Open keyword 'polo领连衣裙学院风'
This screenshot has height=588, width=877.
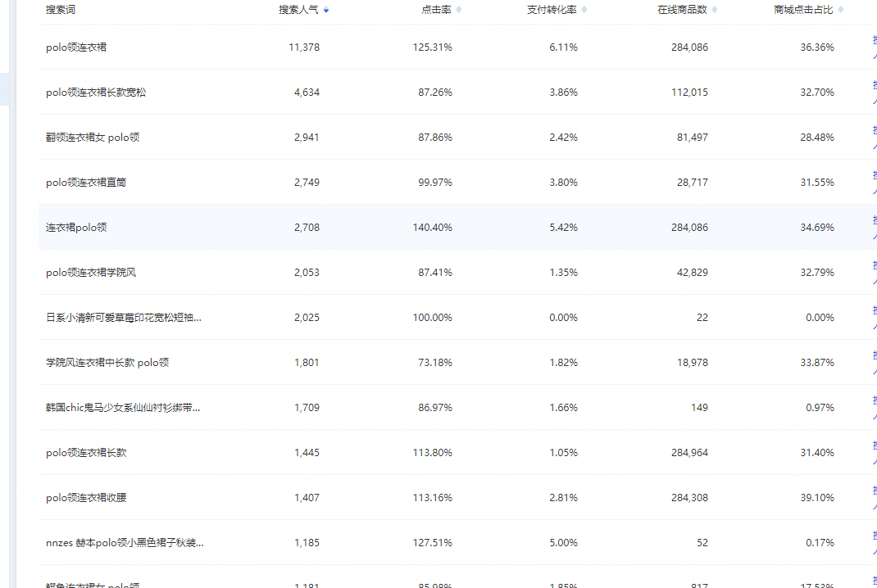pyautogui.click(x=91, y=273)
